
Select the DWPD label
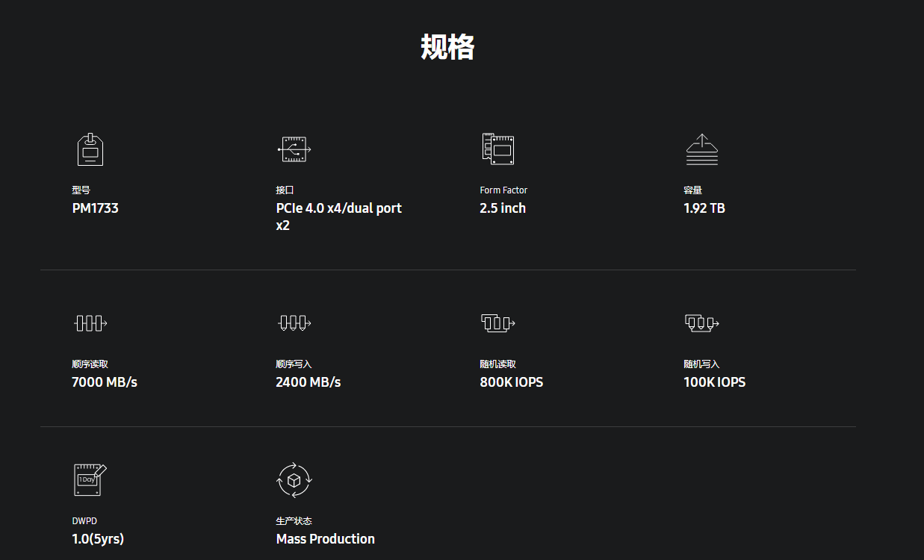[84, 521]
